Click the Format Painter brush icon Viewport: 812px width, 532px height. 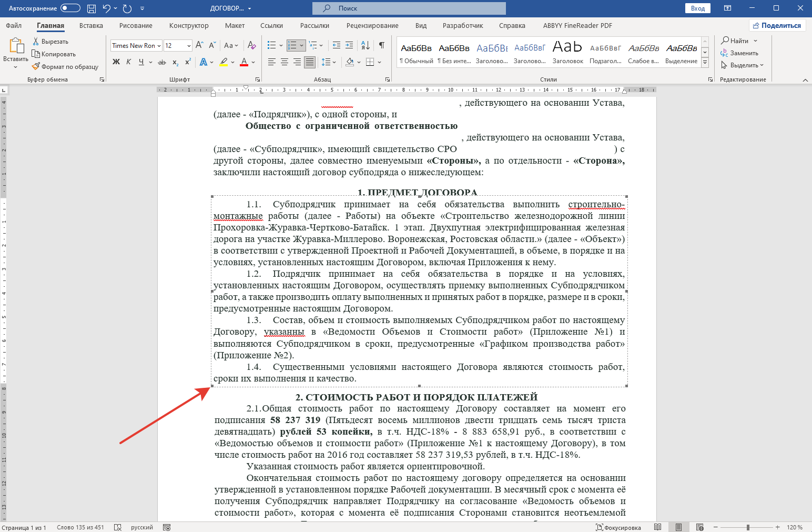coord(36,66)
